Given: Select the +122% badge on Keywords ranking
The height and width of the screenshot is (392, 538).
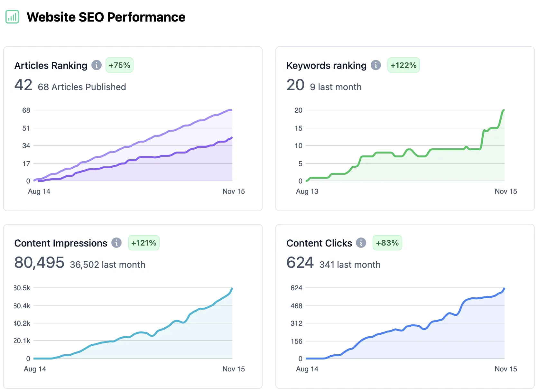Looking at the screenshot, I should point(403,65).
